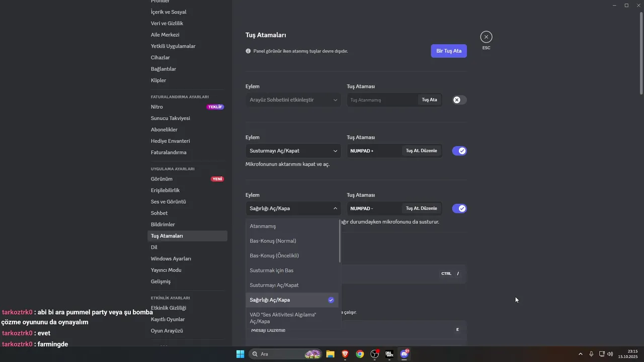Show hidden system tray icons
The image size is (644, 362).
coord(580,354)
